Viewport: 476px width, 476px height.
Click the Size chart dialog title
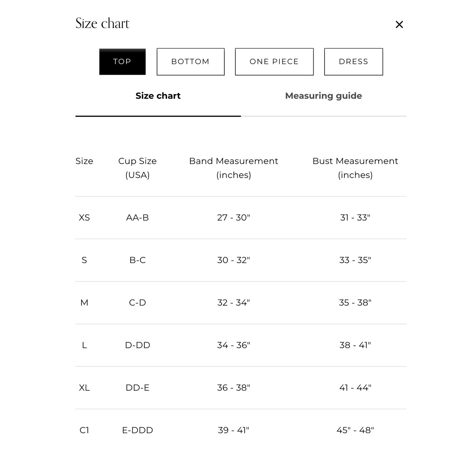(103, 23)
